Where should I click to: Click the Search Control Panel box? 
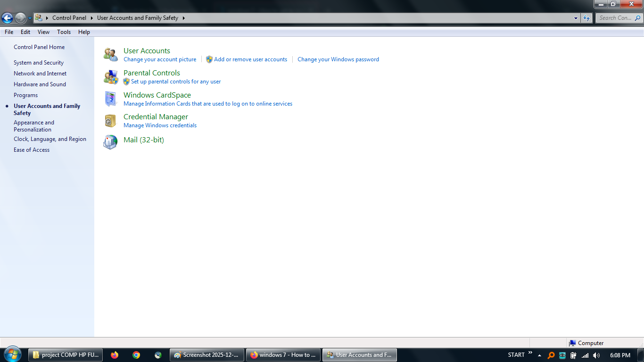pos(619,18)
